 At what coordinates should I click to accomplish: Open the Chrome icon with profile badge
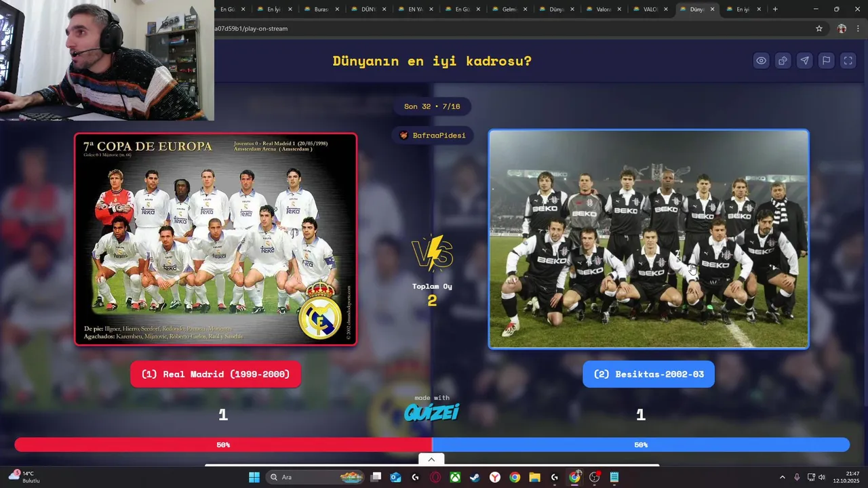[x=574, y=477]
